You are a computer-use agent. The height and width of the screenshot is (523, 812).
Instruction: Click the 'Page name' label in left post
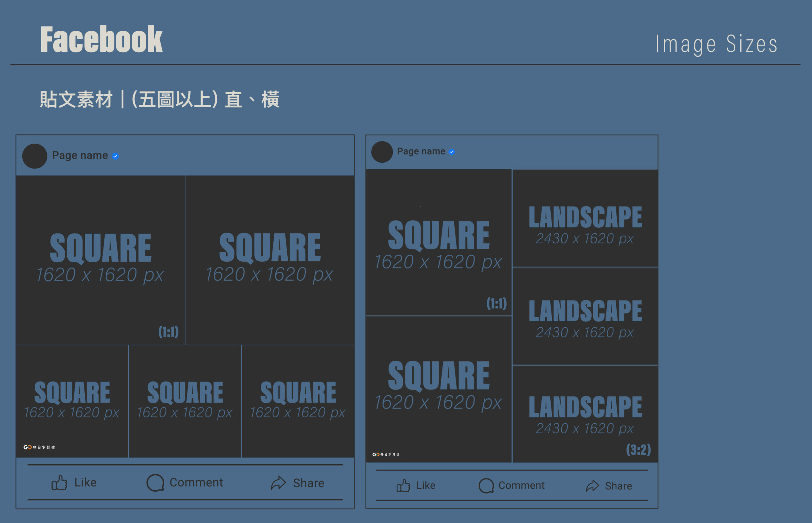click(x=80, y=155)
